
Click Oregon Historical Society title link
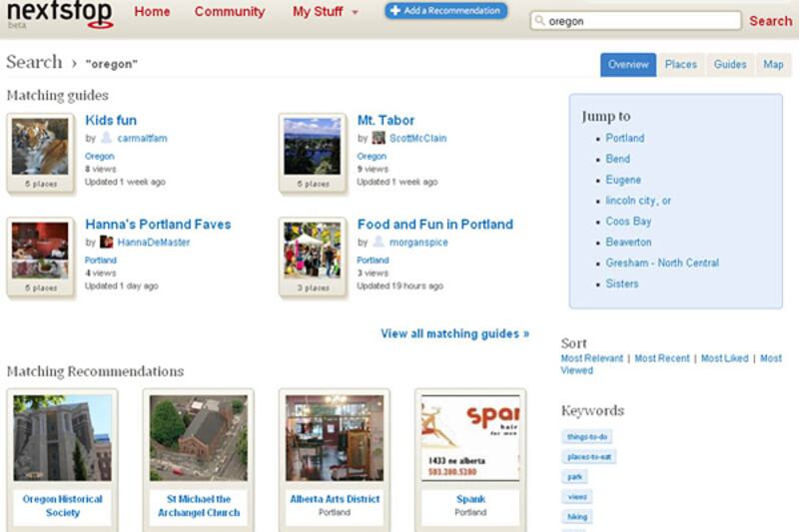click(62, 506)
